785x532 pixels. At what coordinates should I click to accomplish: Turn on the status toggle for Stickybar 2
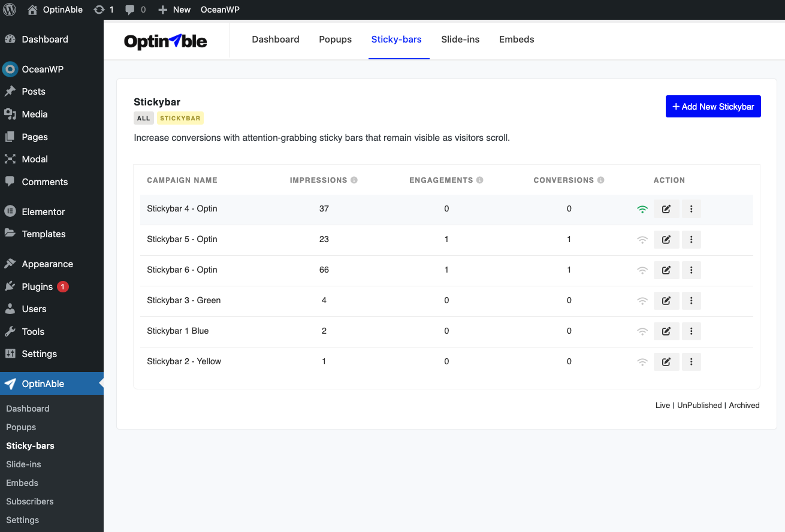(x=642, y=361)
